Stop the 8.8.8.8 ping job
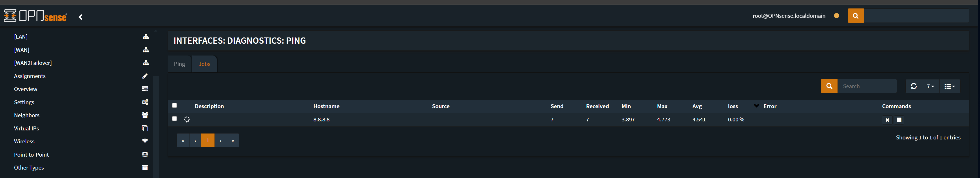 point(899,120)
